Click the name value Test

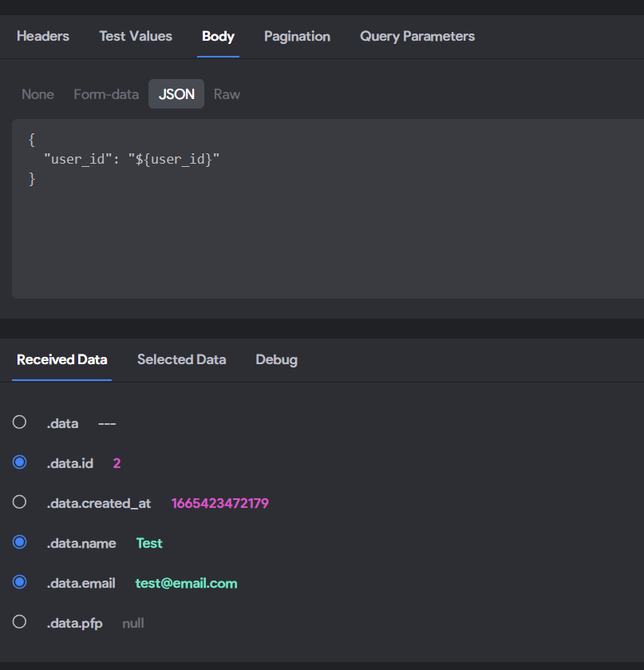pyautogui.click(x=149, y=543)
